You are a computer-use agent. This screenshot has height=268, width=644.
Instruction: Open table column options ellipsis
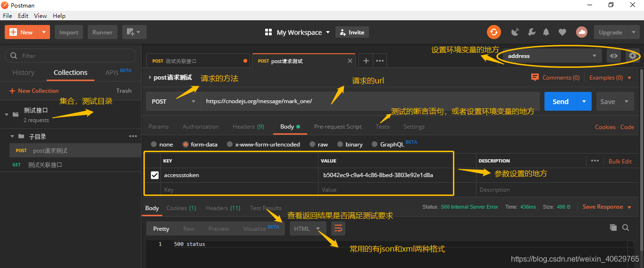(x=595, y=161)
